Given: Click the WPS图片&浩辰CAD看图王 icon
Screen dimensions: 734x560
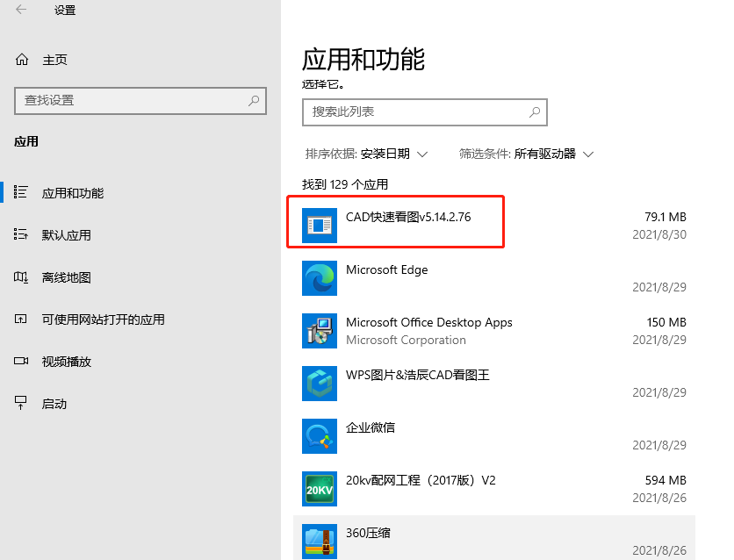Looking at the screenshot, I should [x=320, y=384].
